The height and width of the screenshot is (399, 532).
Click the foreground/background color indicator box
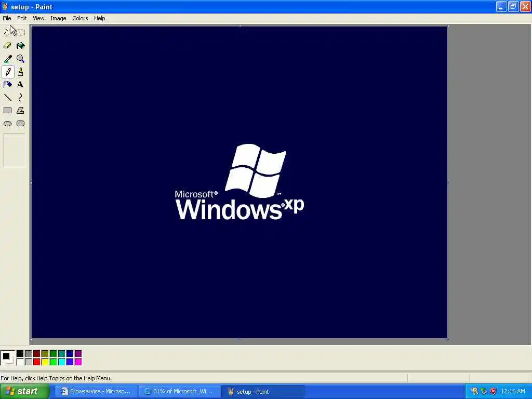7,358
